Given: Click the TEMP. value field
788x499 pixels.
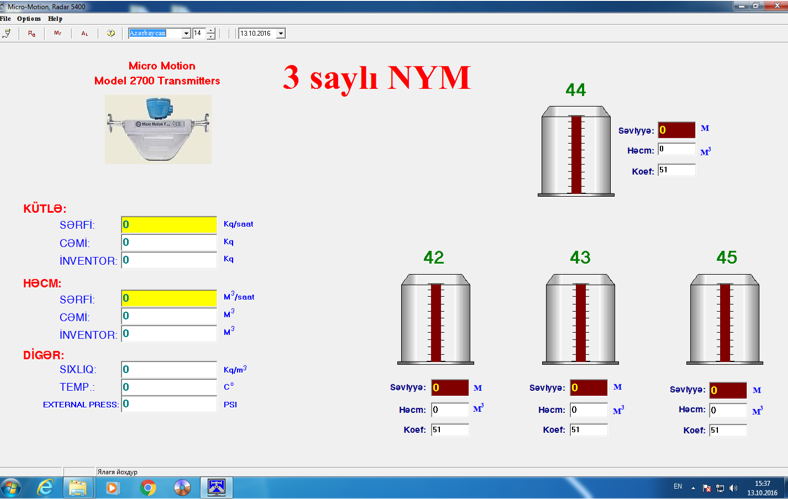Looking at the screenshot, I should click(x=169, y=387).
